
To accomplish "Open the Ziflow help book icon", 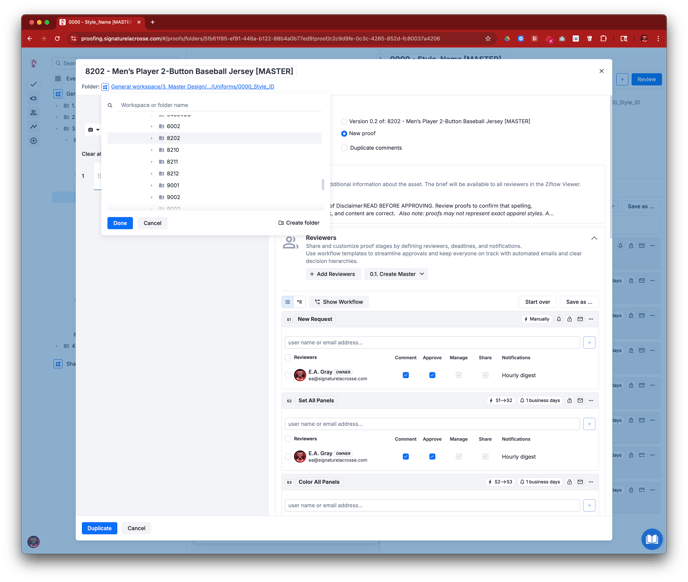I will 651,539.
